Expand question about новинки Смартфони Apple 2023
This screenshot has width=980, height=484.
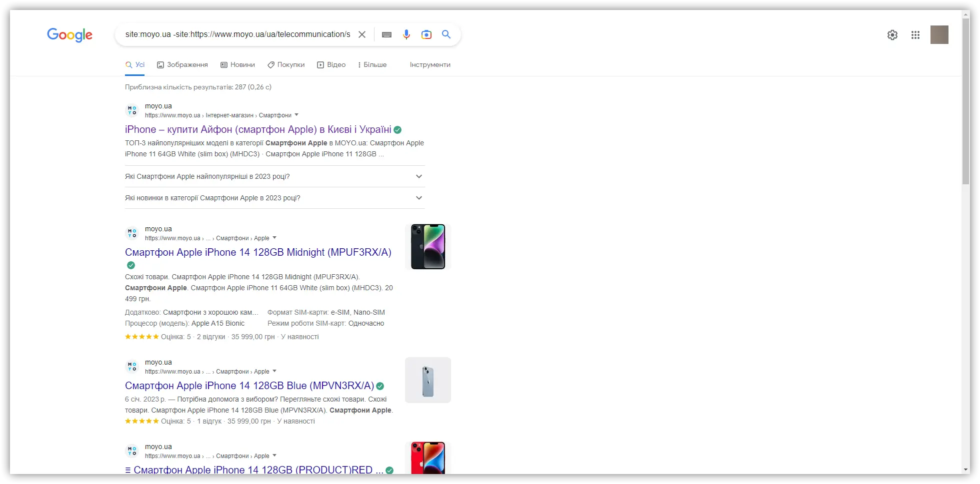(275, 198)
